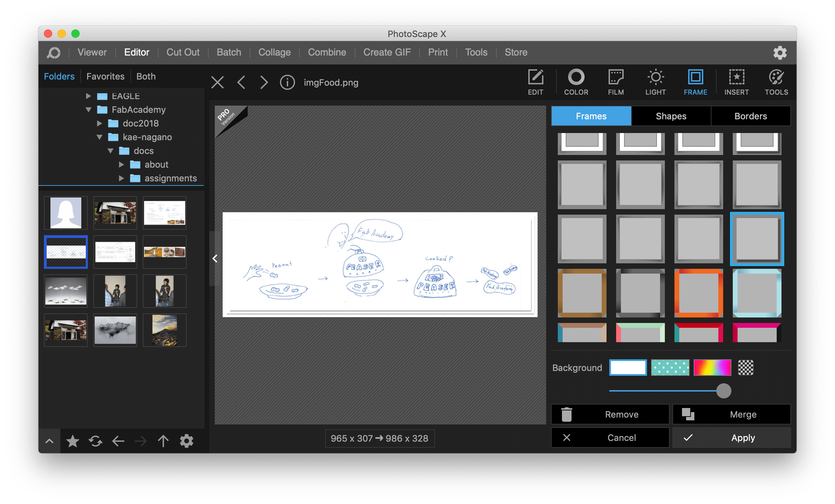Select the transparent checkerboard background
This screenshot has height=504, width=835.
745,368
